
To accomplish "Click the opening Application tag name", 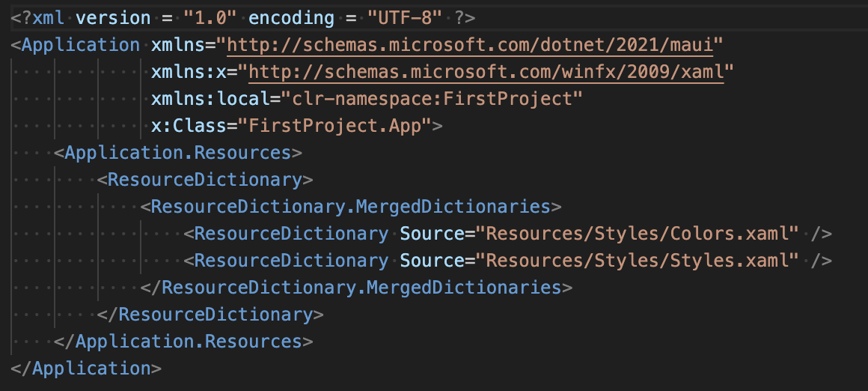I will (81, 45).
